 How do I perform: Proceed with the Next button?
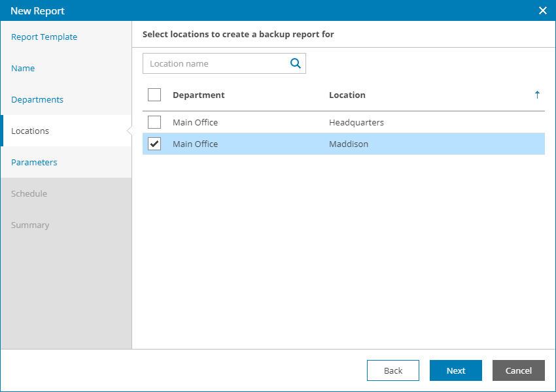tap(456, 370)
